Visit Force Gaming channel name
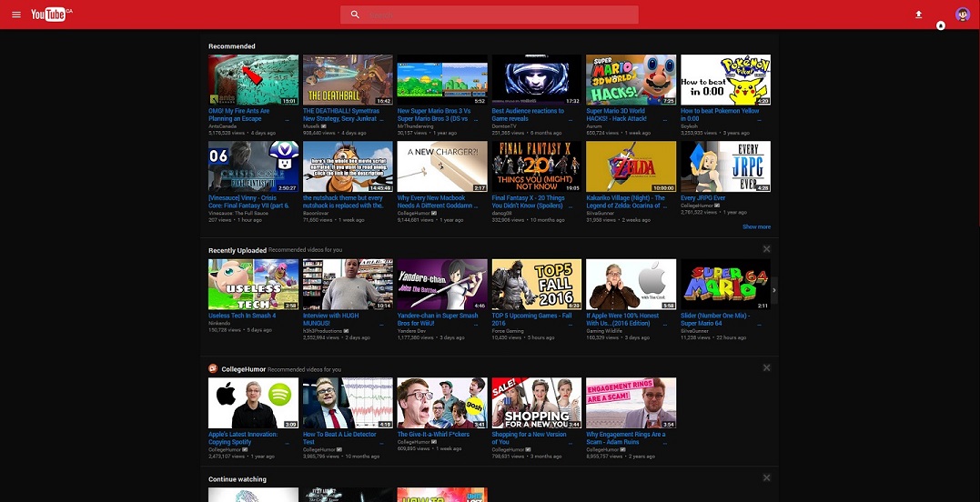Screen dimensions: 980x502 [508, 331]
